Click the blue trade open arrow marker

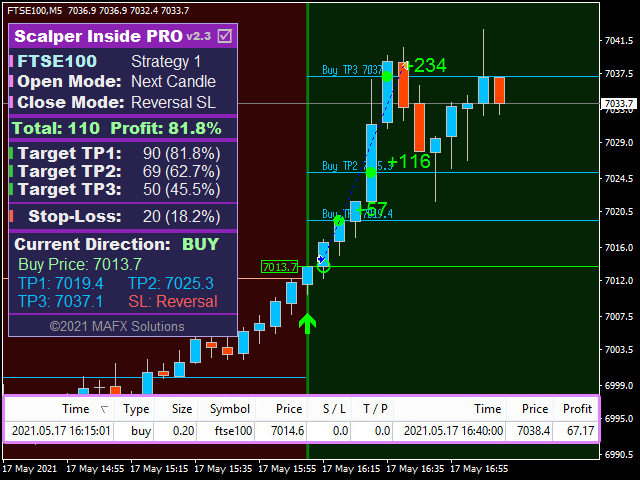click(x=321, y=259)
